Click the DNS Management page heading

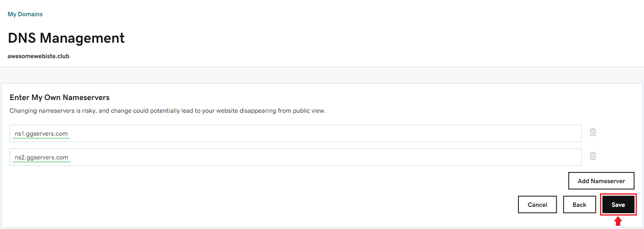66,38
